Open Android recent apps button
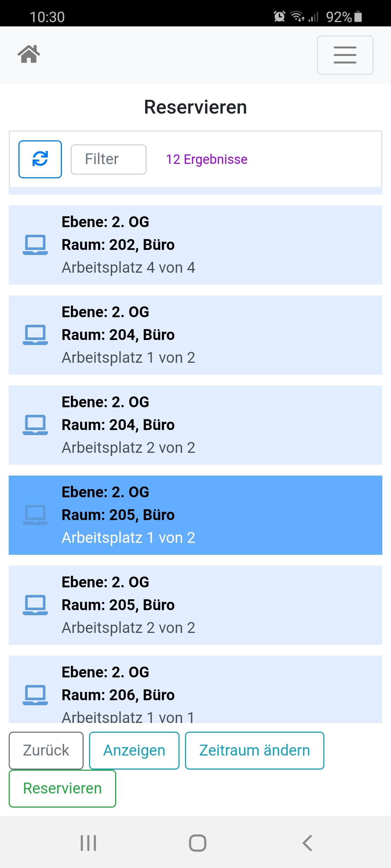Viewport: 391px width, 868px height. click(88, 843)
